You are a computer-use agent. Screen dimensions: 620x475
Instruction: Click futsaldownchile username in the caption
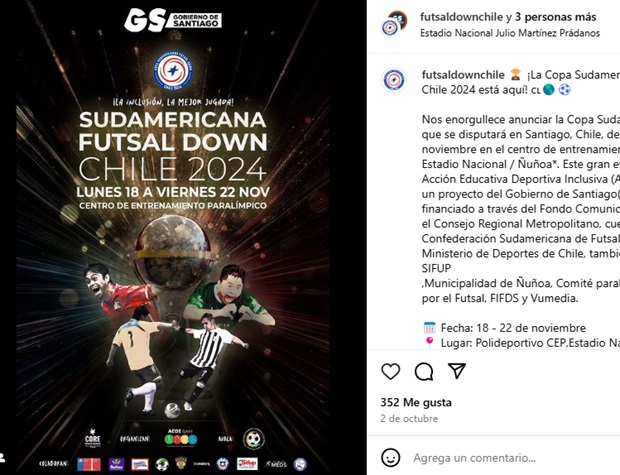point(463,75)
